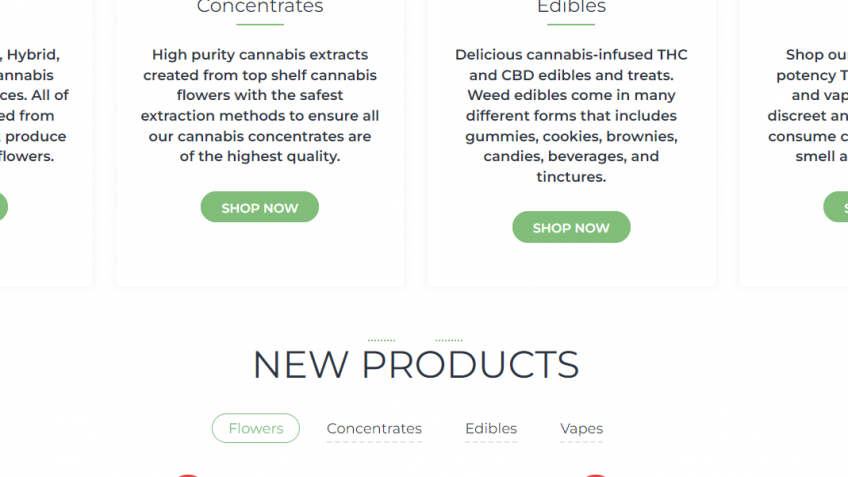Click the green underline below Edibles heading

[571, 24]
